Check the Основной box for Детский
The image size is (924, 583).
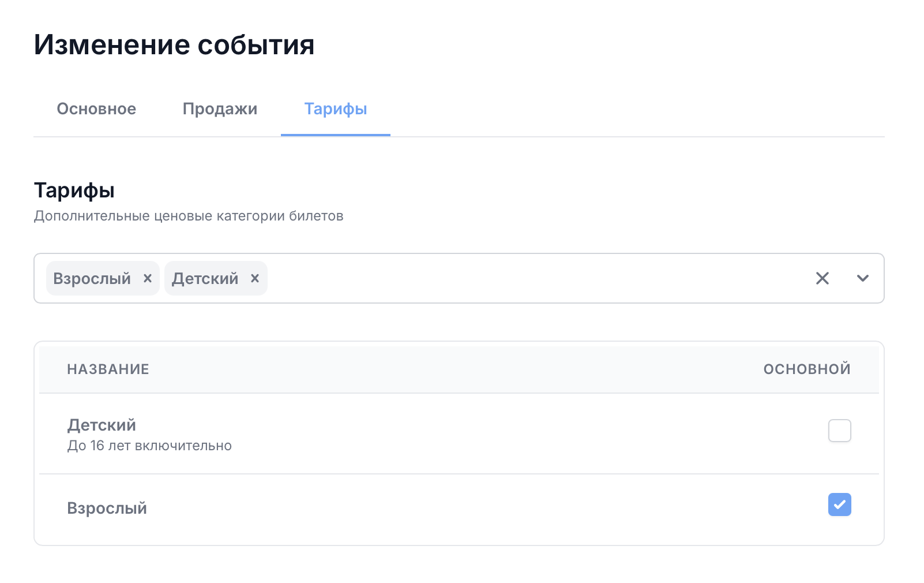[x=840, y=431]
